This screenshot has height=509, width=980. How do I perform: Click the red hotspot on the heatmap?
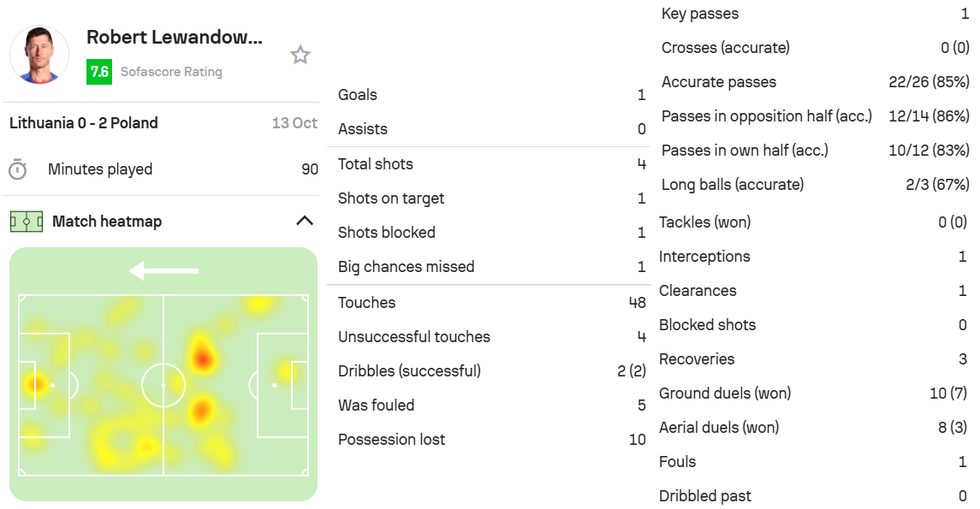(202, 357)
